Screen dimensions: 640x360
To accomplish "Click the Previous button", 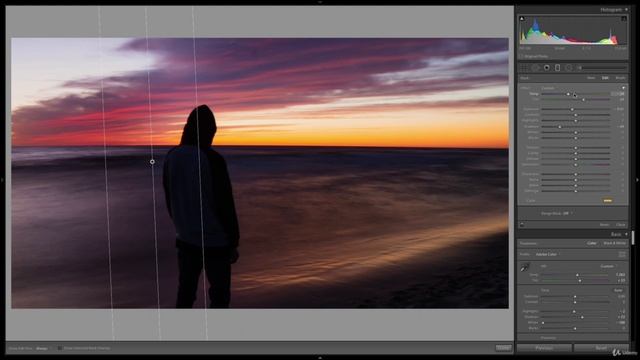I will click(x=544, y=348).
